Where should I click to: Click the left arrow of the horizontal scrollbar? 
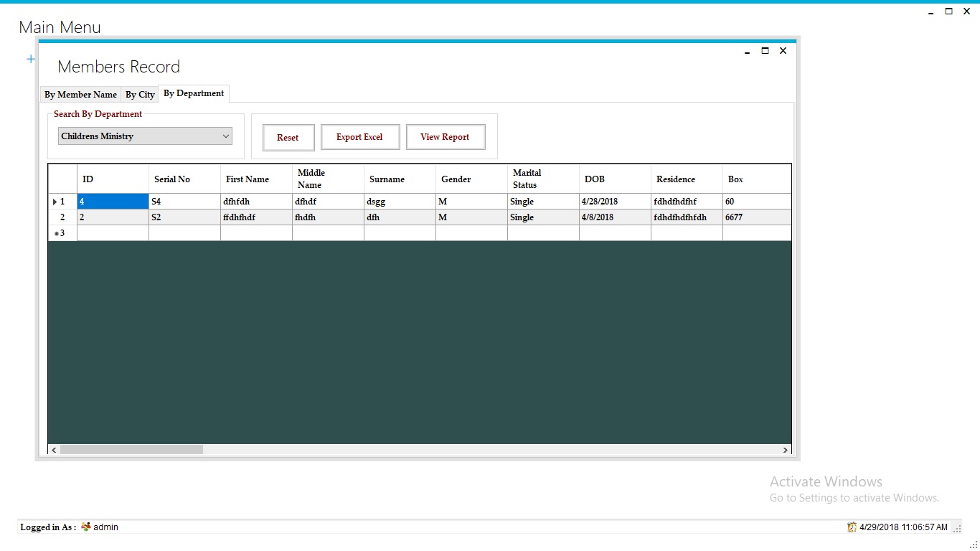[x=53, y=449]
